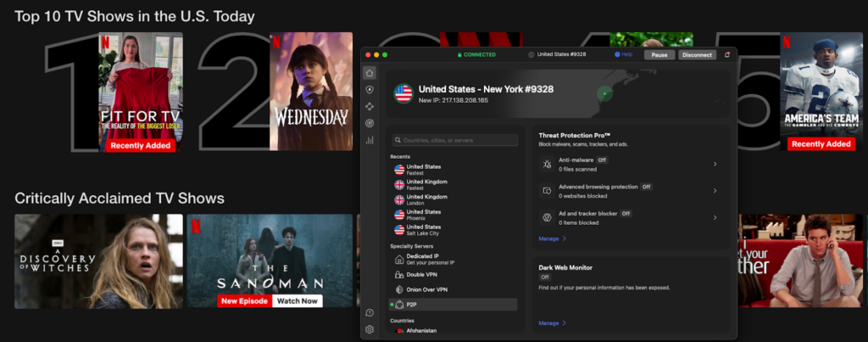Viewport: 868px width, 342px height.
Task: Connect to recent United Kingdom Fastest
Action: click(x=454, y=185)
